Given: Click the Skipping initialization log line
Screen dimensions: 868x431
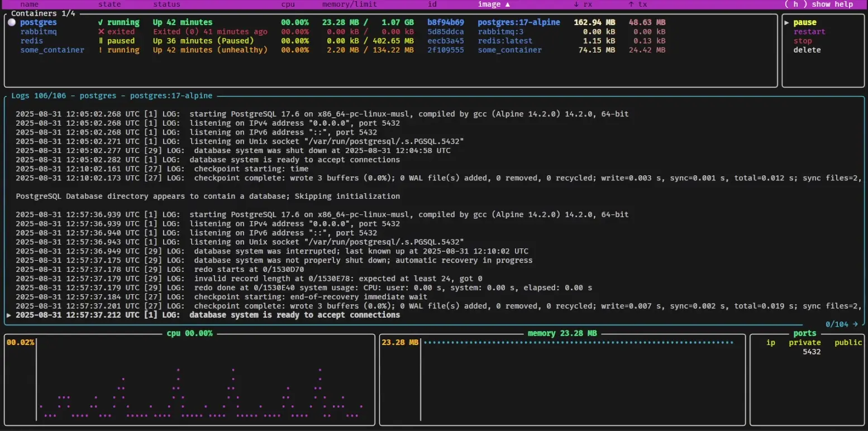Looking at the screenshot, I should point(208,196).
